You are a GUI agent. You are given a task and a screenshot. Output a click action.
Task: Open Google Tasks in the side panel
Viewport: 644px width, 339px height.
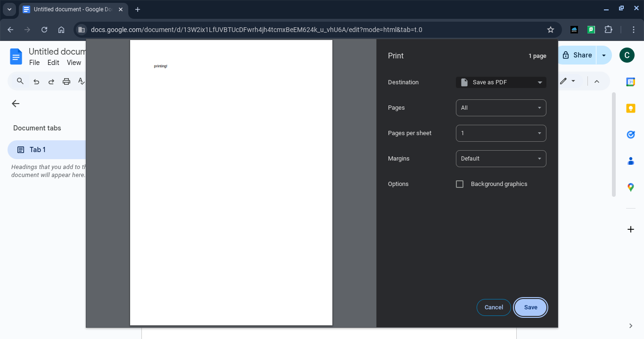coord(630,135)
